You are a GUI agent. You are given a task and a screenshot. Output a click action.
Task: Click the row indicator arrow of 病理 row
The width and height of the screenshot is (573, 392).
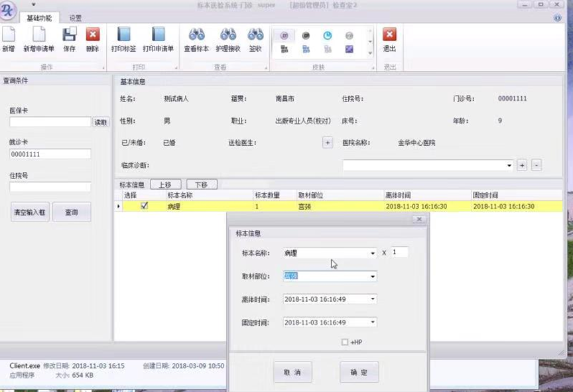pyautogui.click(x=119, y=206)
